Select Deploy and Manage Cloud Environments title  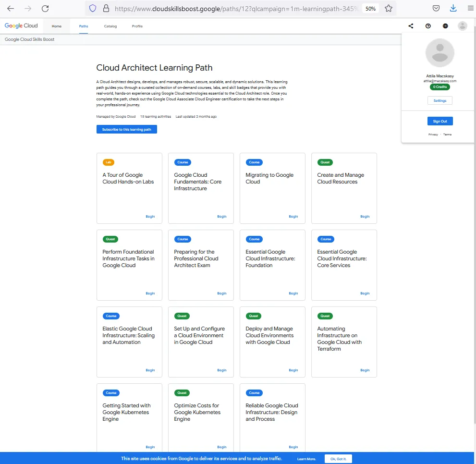point(269,335)
